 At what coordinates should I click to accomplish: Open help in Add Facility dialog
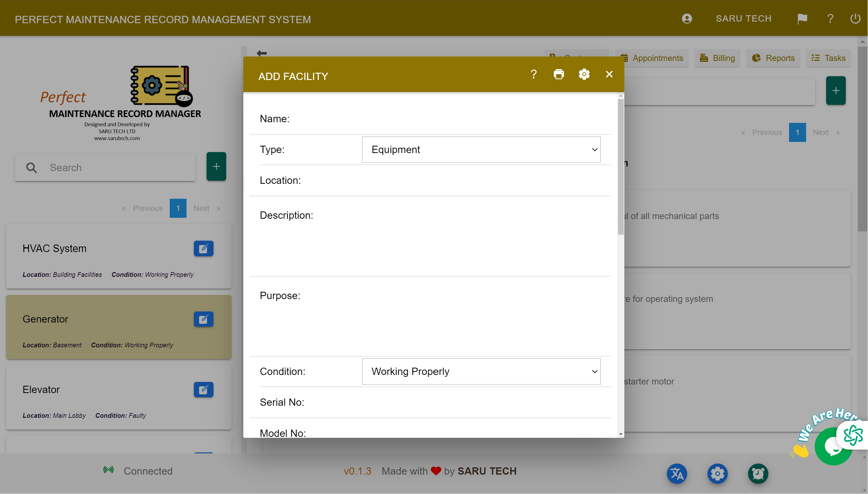[534, 74]
